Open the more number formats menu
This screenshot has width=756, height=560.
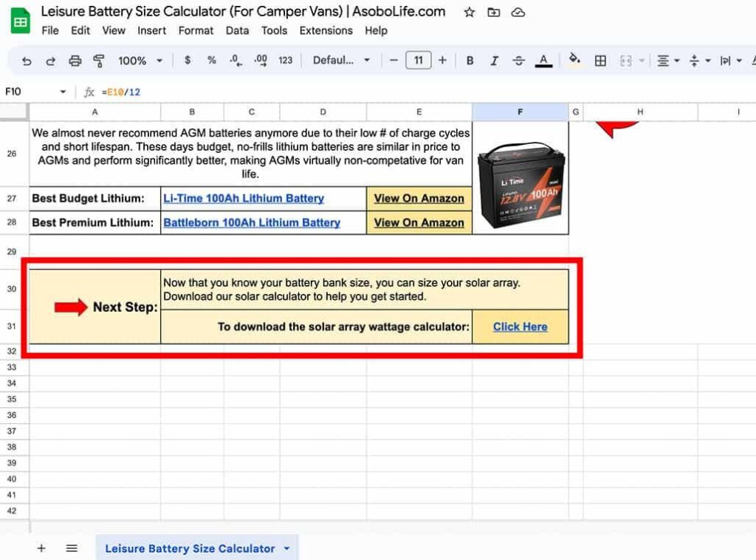pos(286,61)
